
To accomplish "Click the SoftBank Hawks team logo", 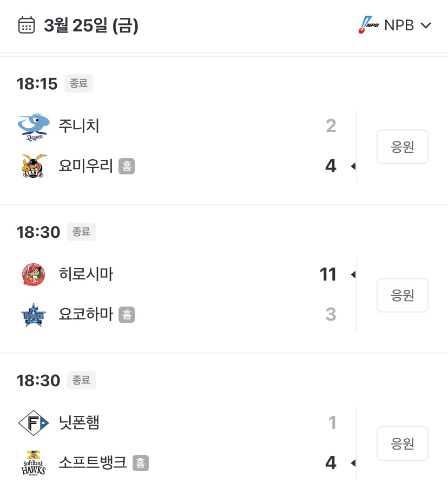I will click(x=33, y=463).
